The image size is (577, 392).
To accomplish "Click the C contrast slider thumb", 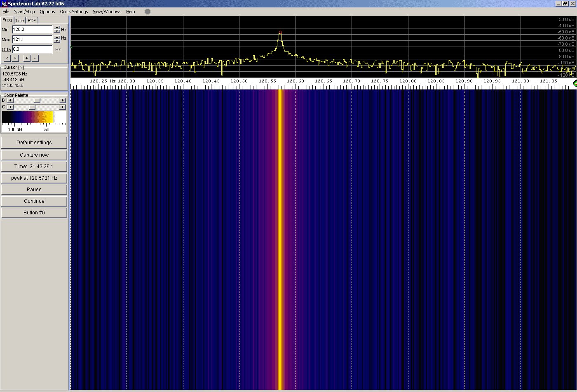I will click(x=32, y=107).
